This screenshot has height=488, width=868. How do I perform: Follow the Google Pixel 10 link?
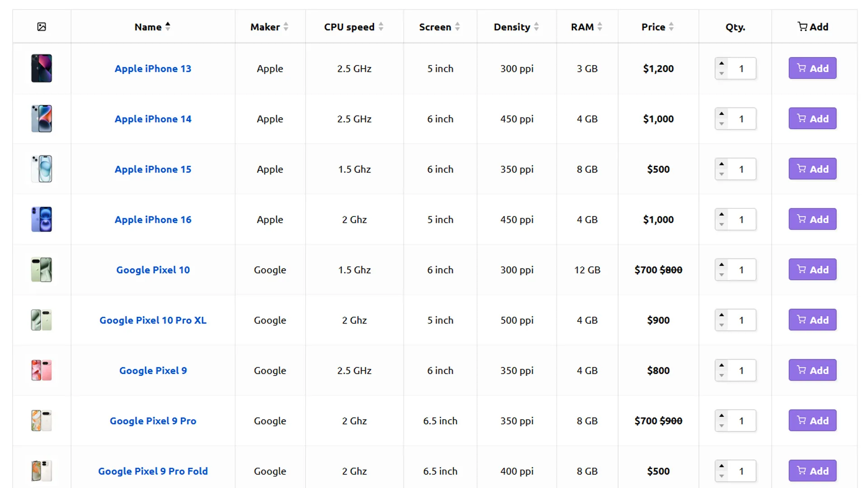click(153, 270)
